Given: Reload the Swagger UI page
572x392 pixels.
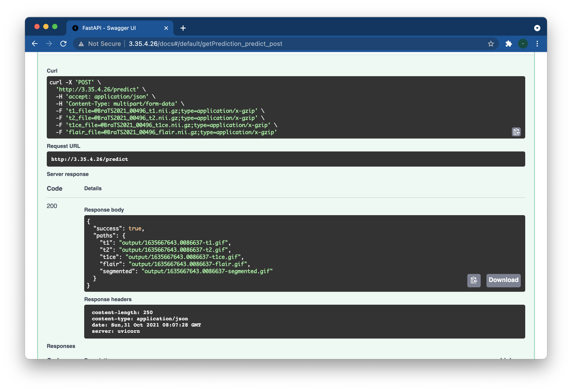Looking at the screenshot, I should 63,44.
